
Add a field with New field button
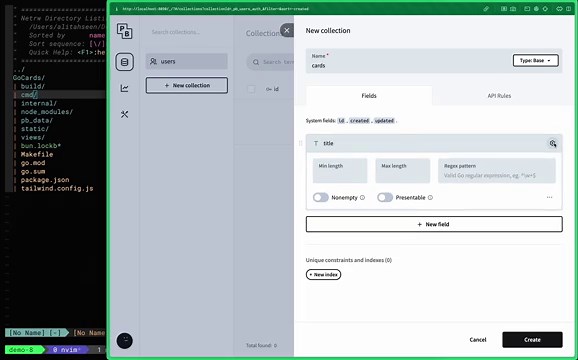pos(434,224)
